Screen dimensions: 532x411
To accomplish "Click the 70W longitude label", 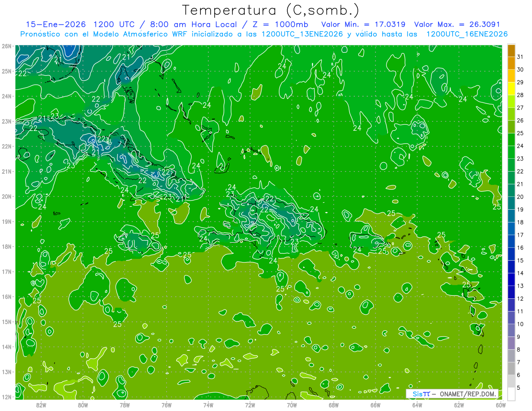I will coord(292,405).
